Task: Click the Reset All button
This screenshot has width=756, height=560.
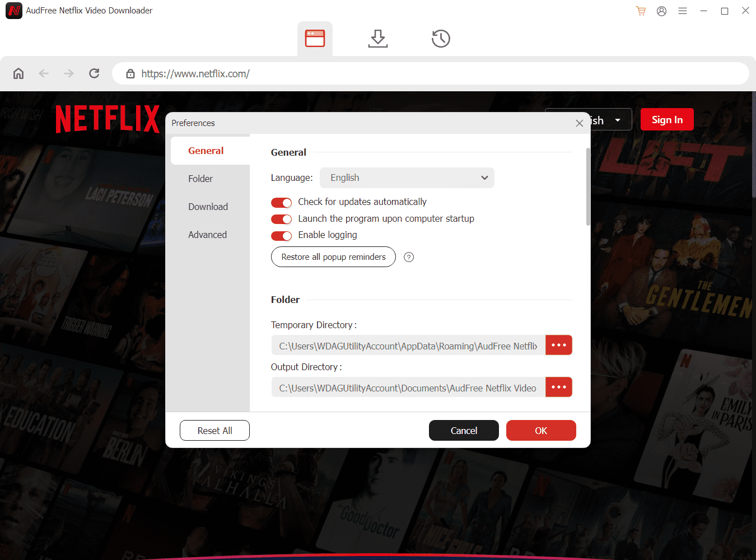Action: [x=215, y=431]
